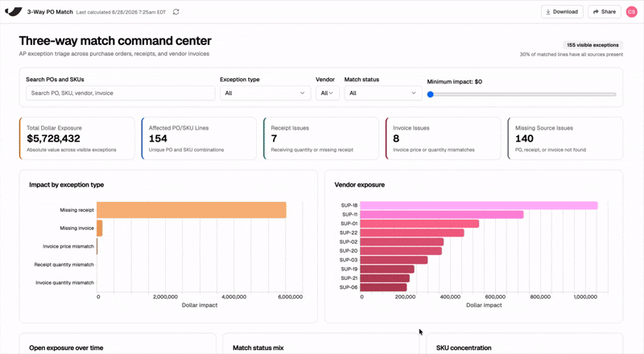Click the 'Vendor exposure' chart heading

click(359, 185)
